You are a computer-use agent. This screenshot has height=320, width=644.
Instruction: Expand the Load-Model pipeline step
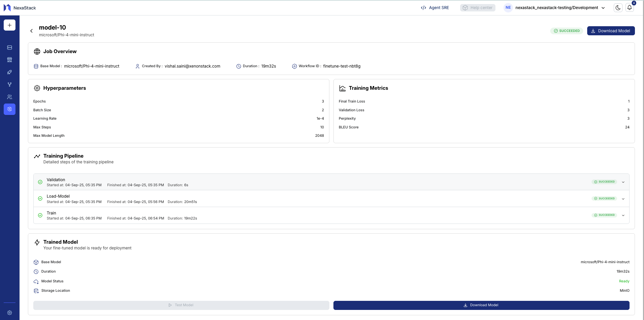click(x=623, y=199)
